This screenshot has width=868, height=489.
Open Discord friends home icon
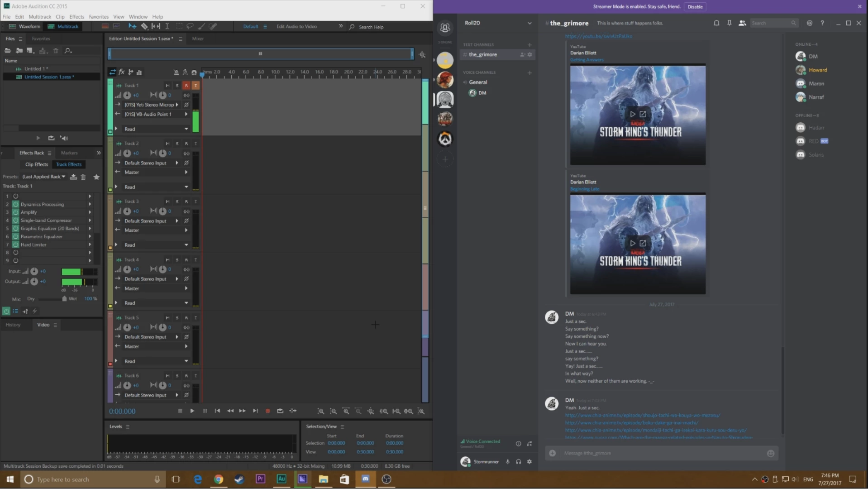click(x=445, y=28)
